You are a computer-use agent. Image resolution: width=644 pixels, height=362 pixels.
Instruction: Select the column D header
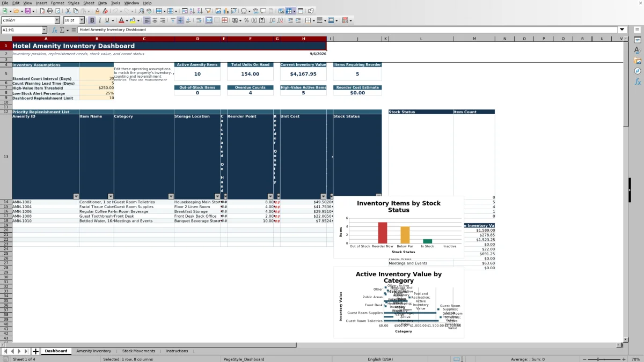(197, 39)
